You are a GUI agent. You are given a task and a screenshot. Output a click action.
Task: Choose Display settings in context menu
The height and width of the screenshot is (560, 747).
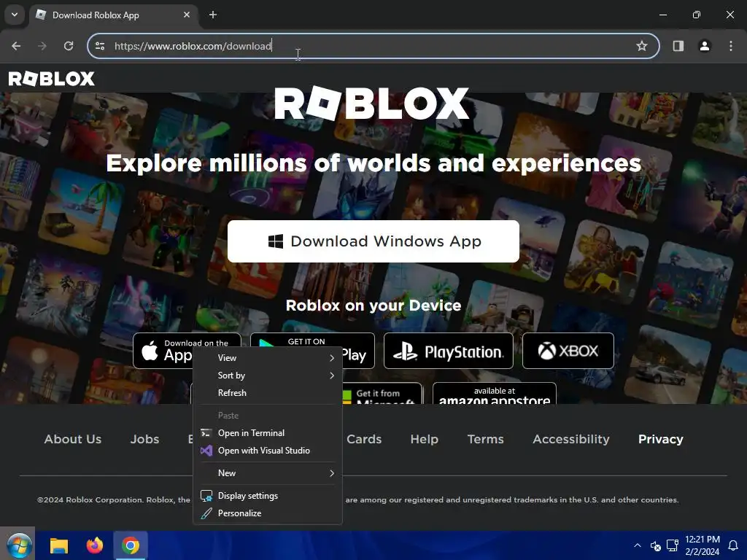pyautogui.click(x=267, y=496)
